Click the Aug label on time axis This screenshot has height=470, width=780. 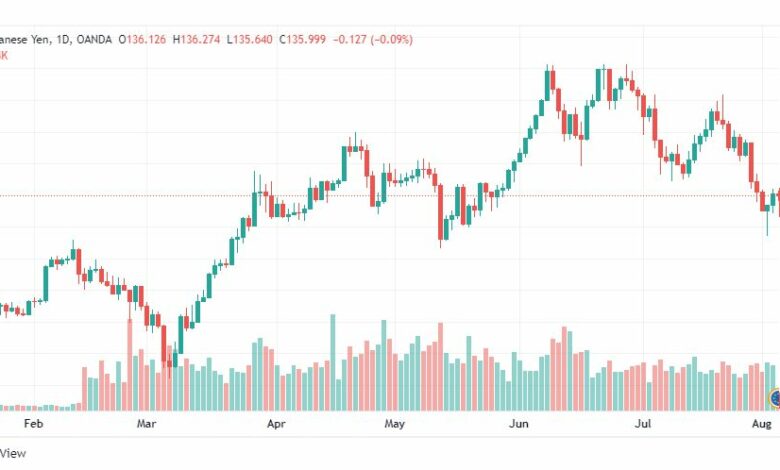[762, 424]
